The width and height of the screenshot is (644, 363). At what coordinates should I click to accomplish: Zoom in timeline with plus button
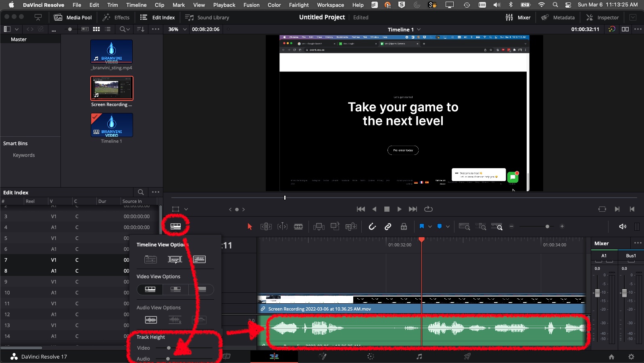pyautogui.click(x=562, y=226)
